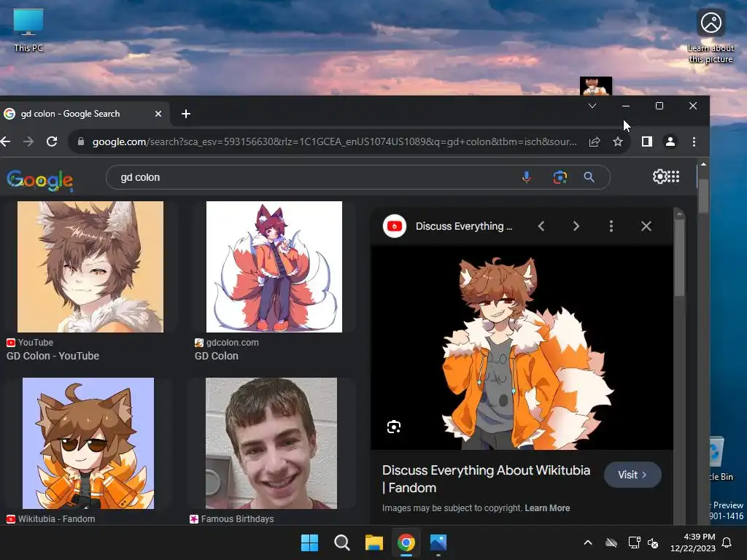
Task: Open gdcolon.com fox character image
Action: [274, 267]
